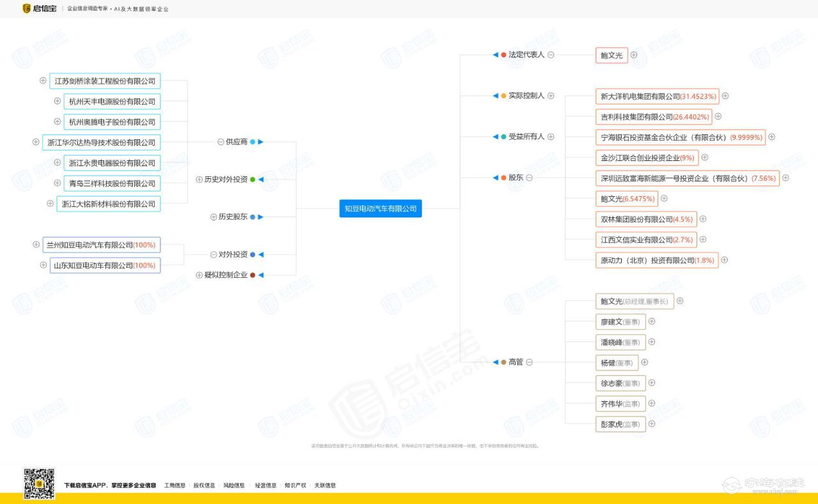The image size is (818, 504).
Task: Open shareholder node 吉利科技集团有限公司(26.4402%)
Action: click(653, 117)
